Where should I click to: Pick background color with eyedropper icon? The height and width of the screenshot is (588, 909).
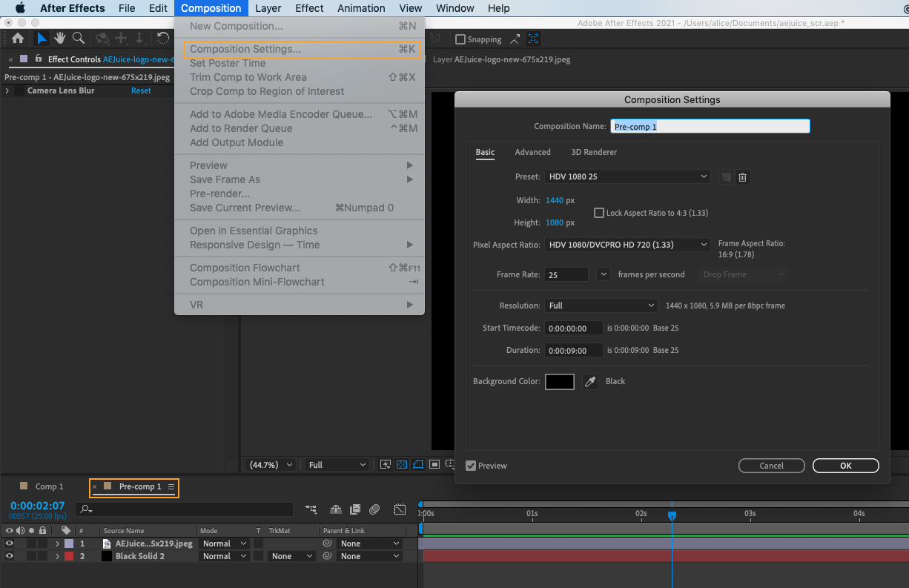point(590,382)
